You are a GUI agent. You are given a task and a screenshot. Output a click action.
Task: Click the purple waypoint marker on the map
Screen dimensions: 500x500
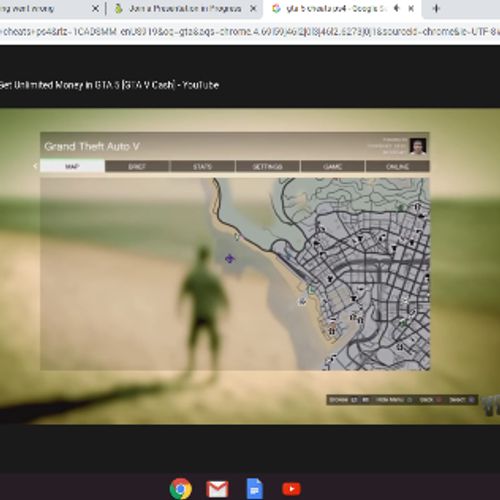[229, 258]
